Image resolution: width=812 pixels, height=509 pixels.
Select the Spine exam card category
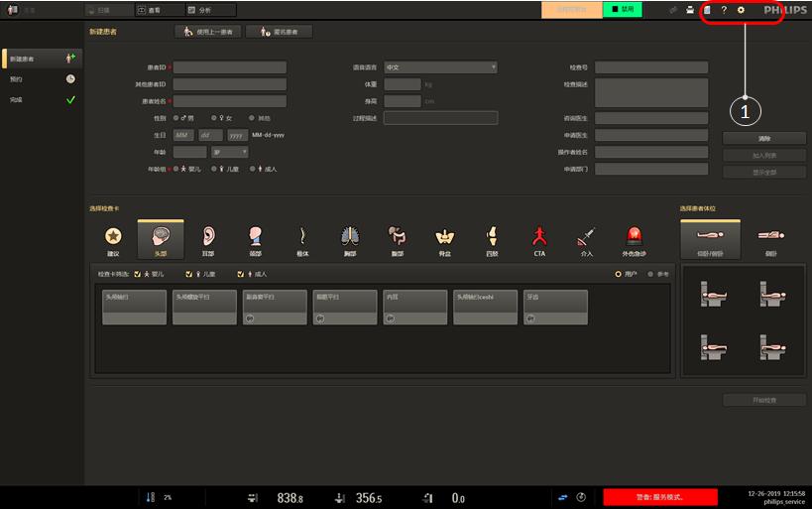pos(303,241)
